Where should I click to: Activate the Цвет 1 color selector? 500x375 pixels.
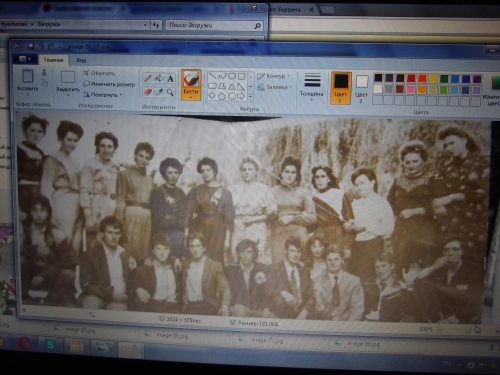pos(340,88)
